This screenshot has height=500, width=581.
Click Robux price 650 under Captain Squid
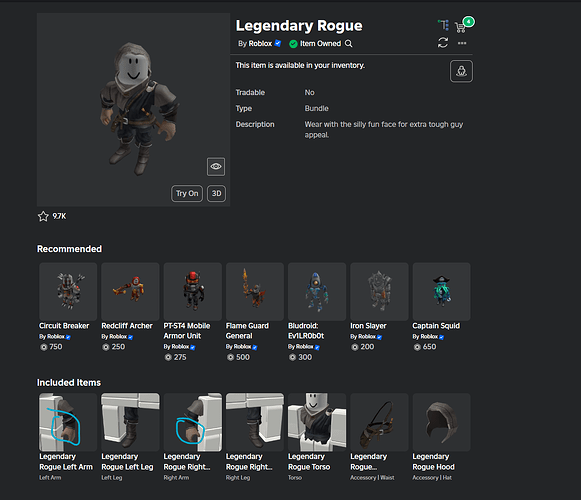(x=429, y=347)
